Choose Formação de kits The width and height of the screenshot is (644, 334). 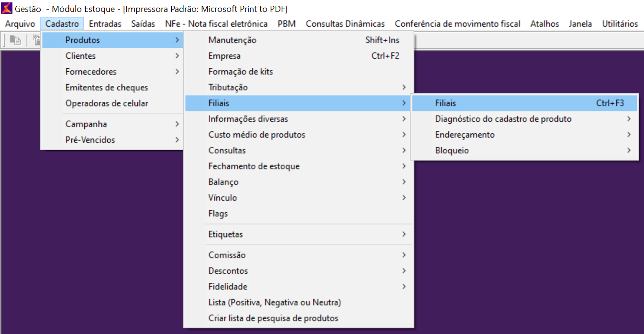(x=241, y=72)
